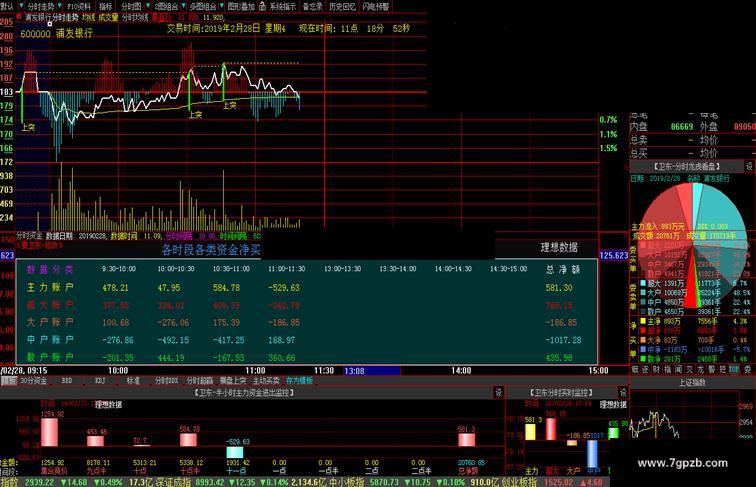The height and width of the screenshot is (487, 756).
Task: Click the 600000 浦发银行 stock title
Action: [56, 34]
